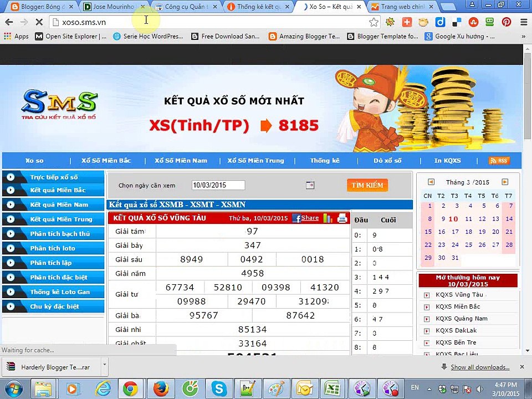Open KQXS Quảng Nam link
The image size is (532, 399).
click(x=462, y=319)
